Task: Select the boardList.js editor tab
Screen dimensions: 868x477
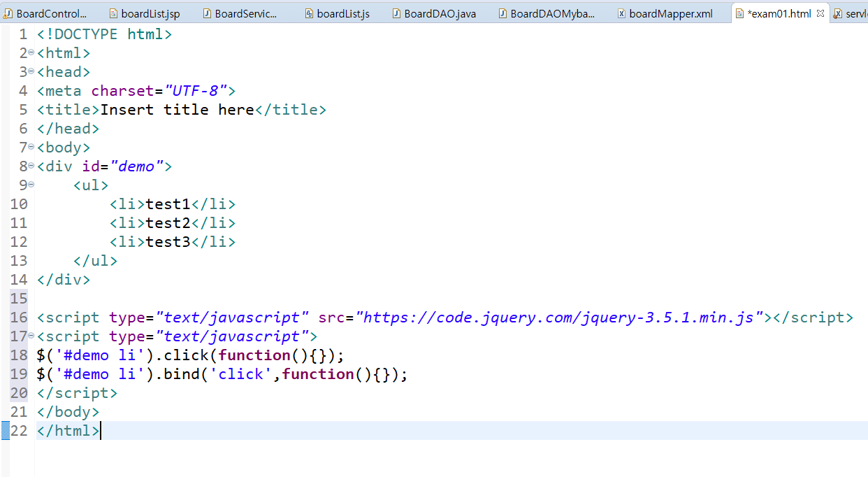Action: (337, 13)
